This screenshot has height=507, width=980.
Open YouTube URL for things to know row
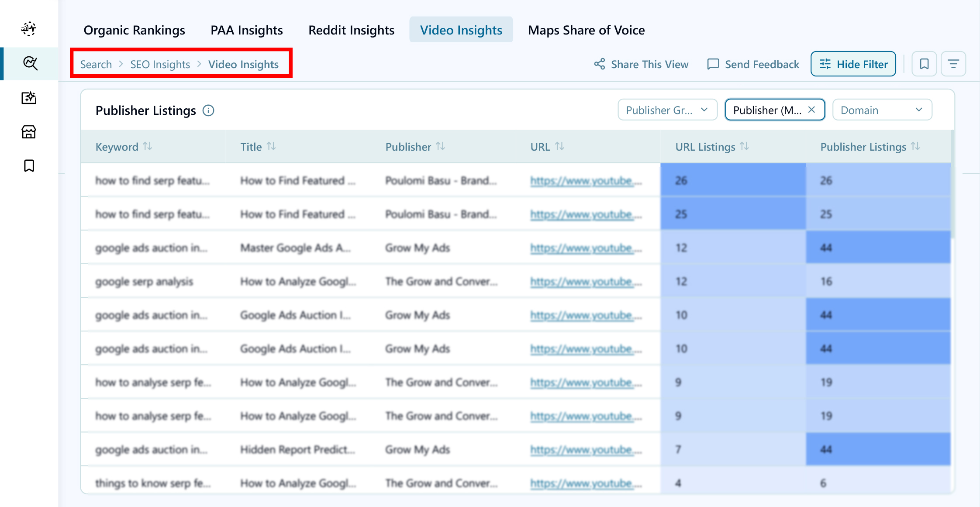click(x=586, y=483)
